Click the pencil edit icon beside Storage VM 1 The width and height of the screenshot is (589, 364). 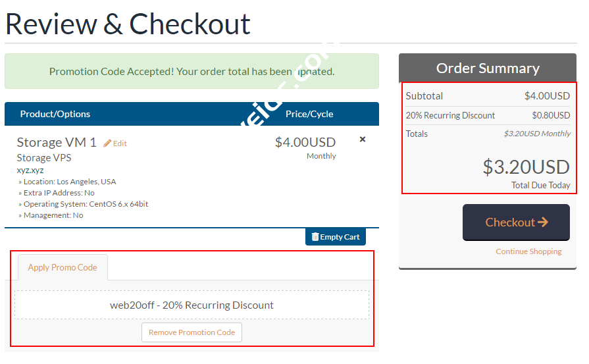[107, 143]
